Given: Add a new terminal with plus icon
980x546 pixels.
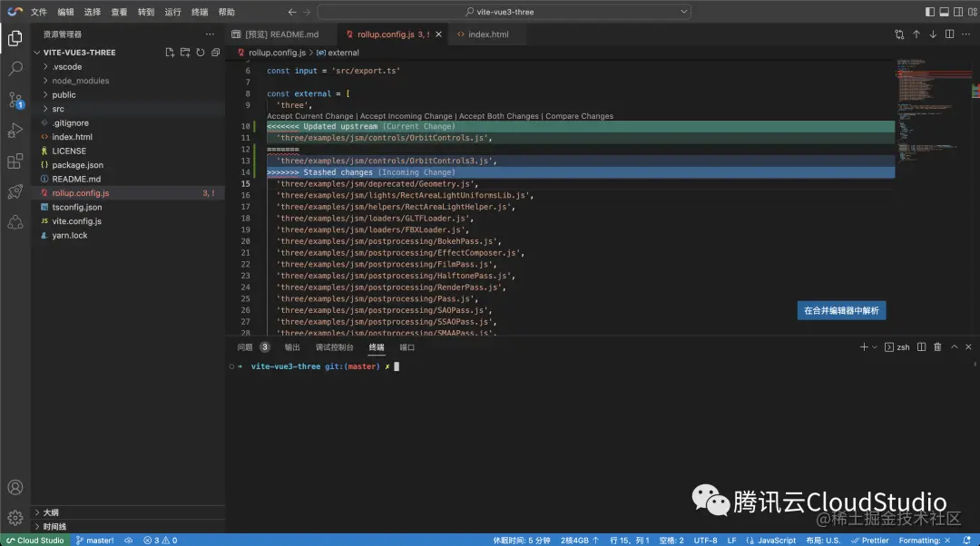Looking at the screenshot, I should [x=864, y=346].
